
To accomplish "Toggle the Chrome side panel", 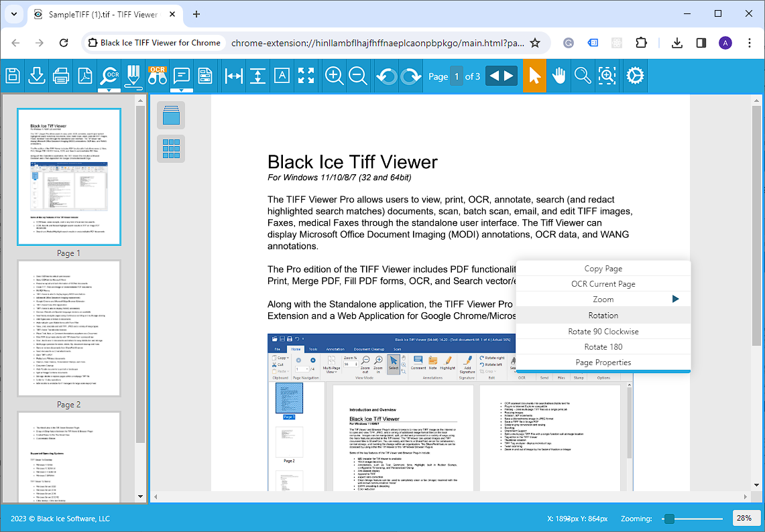I will pyautogui.click(x=701, y=43).
